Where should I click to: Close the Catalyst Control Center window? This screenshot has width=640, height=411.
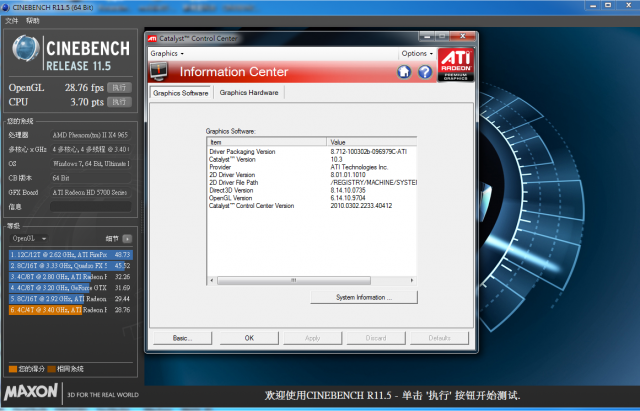pos(462,36)
